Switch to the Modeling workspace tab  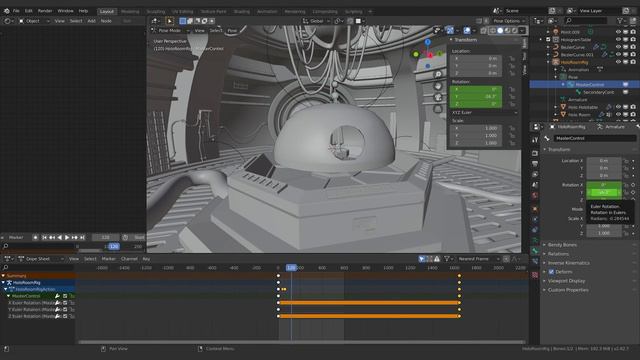(130, 11)
